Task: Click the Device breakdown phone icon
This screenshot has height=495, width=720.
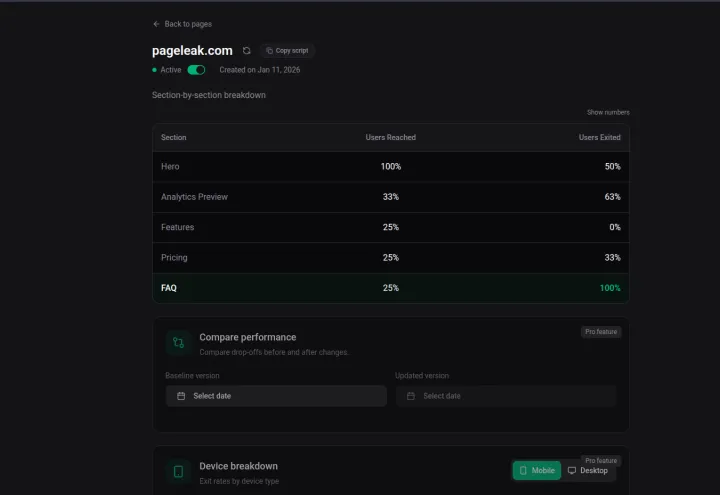Action: (x=179, y=472)
